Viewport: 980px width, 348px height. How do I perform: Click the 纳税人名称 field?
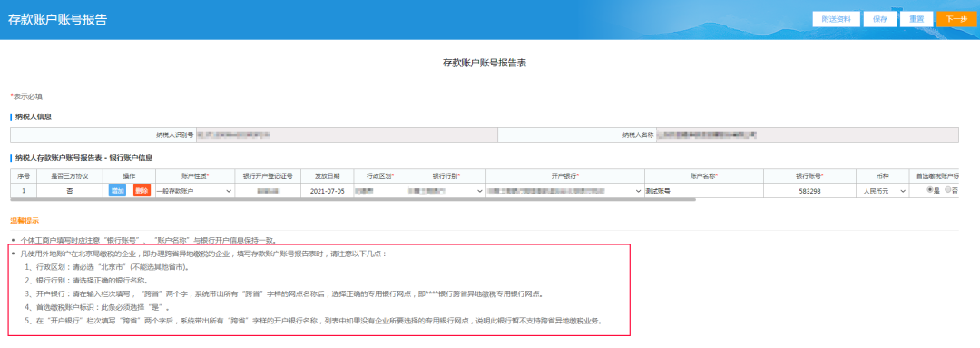807,134
